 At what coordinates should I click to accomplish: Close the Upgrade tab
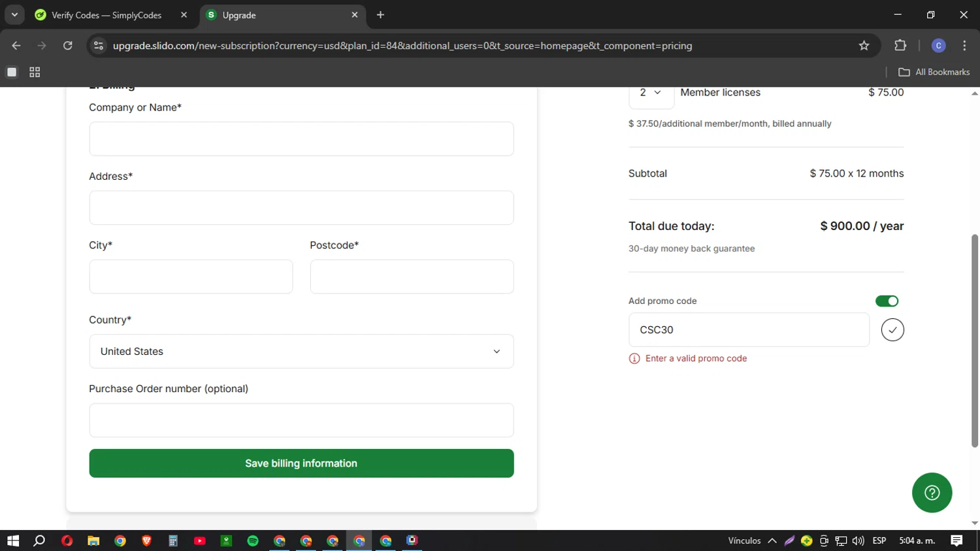pyautogui.click(x=355, y=15)
